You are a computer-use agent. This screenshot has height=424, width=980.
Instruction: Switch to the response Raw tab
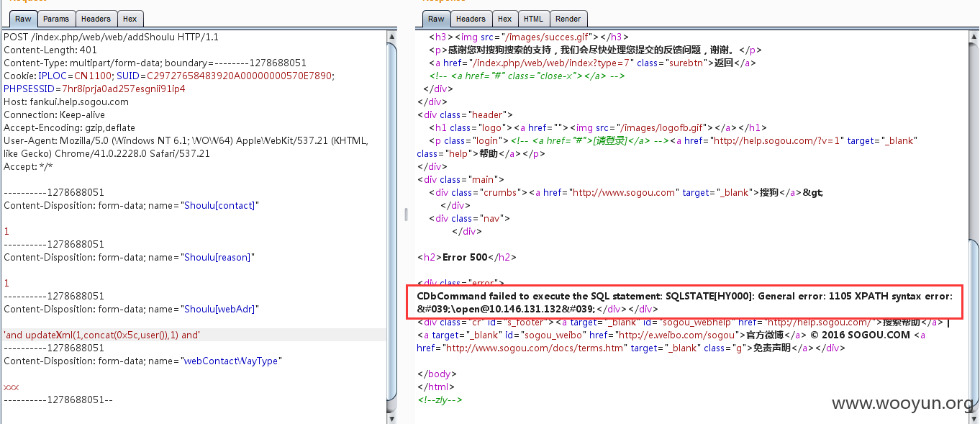[x=436, y=19]
